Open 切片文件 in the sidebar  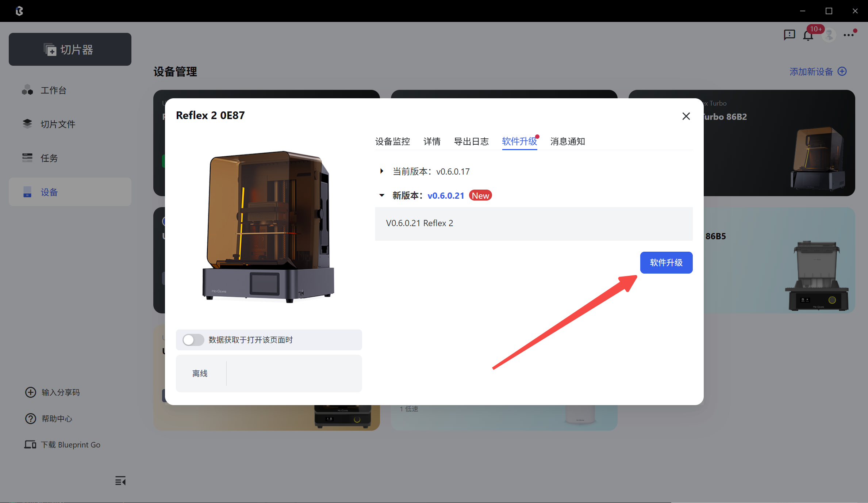(58, 124)
